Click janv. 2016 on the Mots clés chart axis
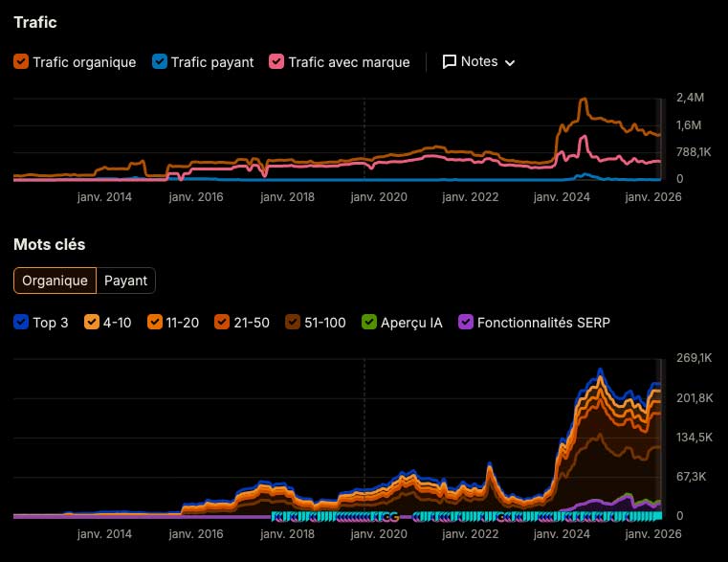728x562 pixels. pos(196,534)
